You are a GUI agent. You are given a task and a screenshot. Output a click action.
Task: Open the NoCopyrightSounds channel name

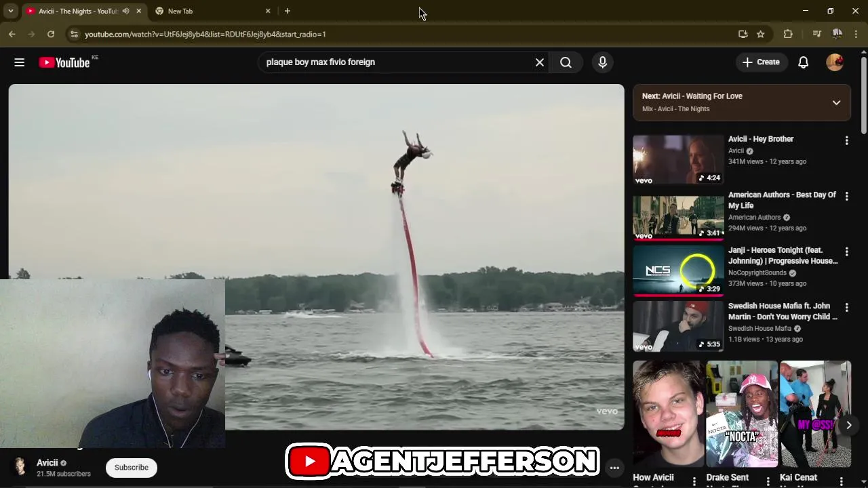pos(757,273)
